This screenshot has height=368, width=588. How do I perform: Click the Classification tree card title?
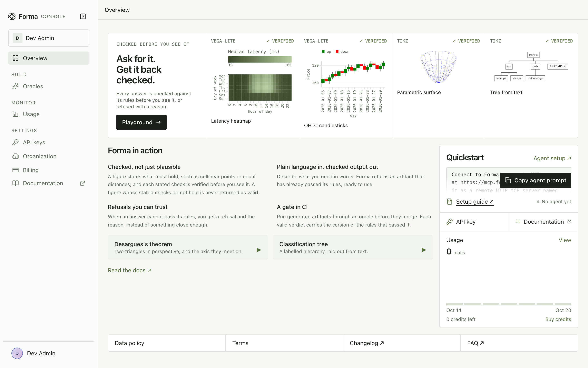point(303,244)
